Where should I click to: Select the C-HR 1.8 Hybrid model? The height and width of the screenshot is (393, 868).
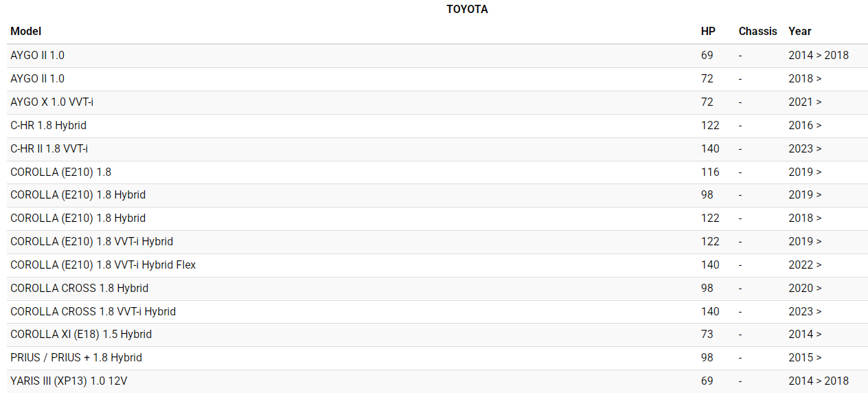coord(437,126)
